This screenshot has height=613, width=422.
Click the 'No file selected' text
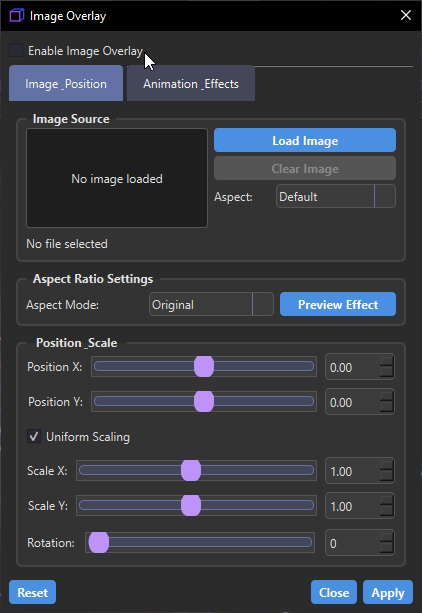[67, 244]
